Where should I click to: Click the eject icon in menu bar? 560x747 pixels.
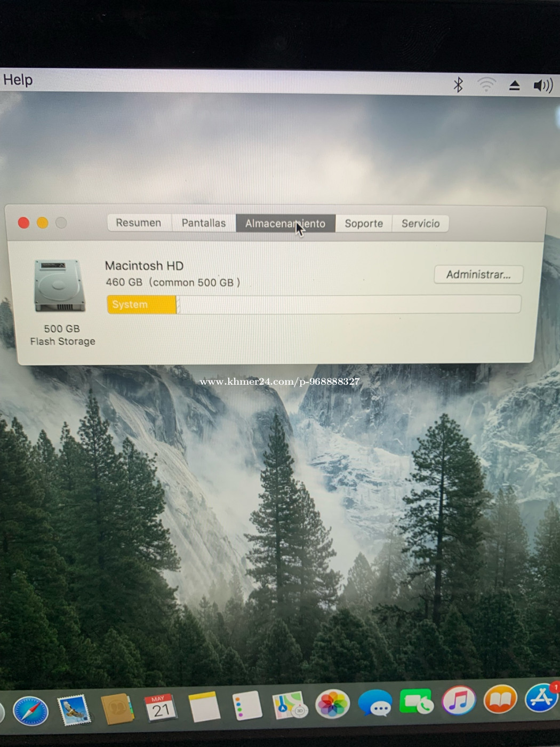click(x=514, y=85)
